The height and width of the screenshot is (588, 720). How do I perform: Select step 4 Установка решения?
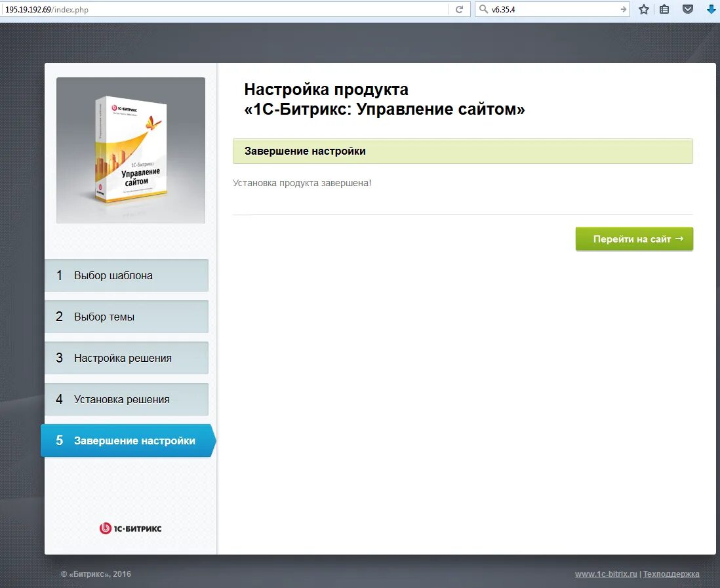click(x=127, y=399)
